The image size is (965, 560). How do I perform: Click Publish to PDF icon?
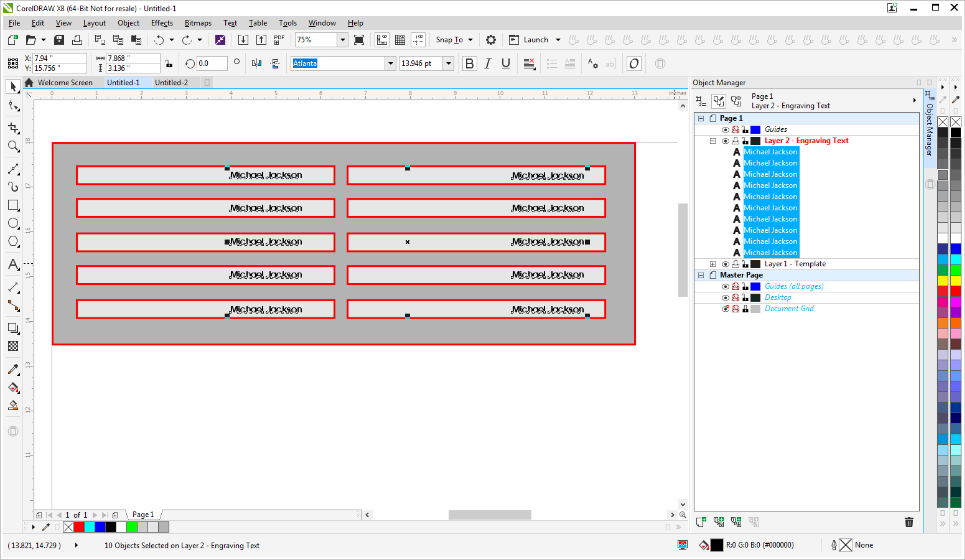279,40
